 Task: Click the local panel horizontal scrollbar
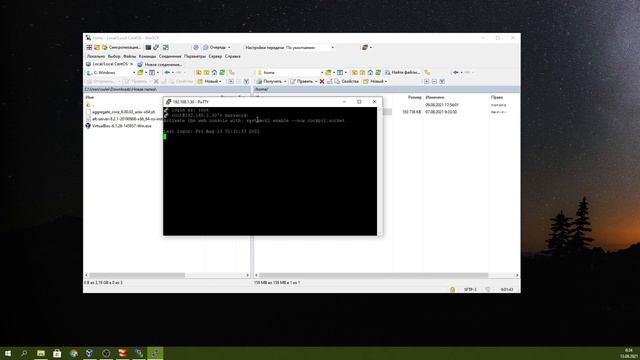click(137, 275)
